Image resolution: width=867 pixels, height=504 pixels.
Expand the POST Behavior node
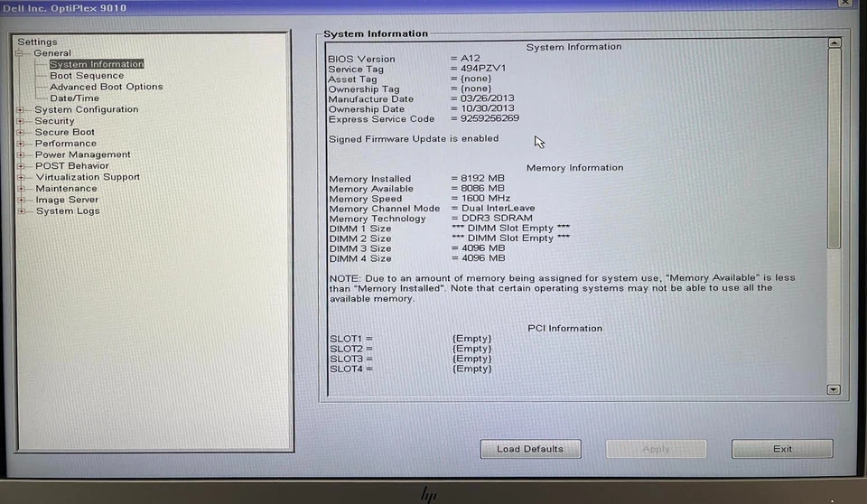coord(21,166)
